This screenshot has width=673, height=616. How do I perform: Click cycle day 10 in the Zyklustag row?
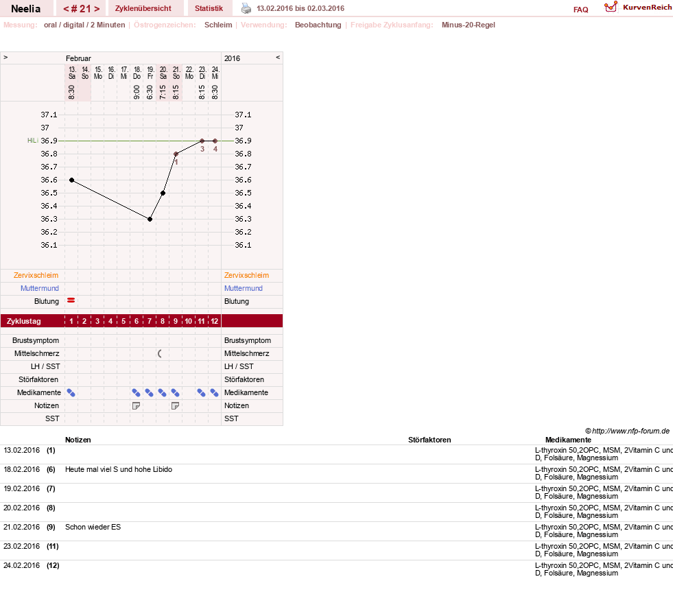point(189,321)
